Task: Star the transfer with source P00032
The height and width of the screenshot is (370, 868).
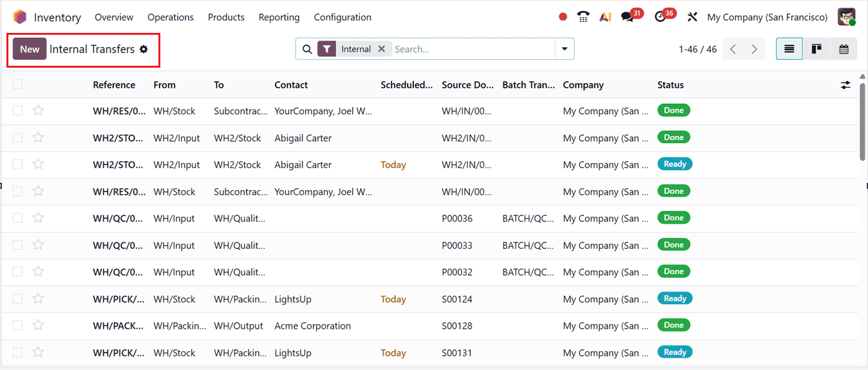Action: coord(38,271)
